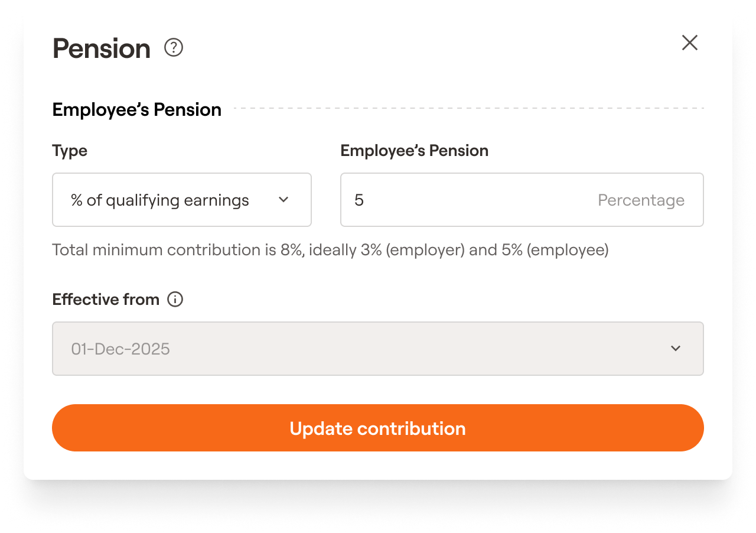Click the Type field label
The width and height of the screenshot is (756, 533).
[70, 151]
